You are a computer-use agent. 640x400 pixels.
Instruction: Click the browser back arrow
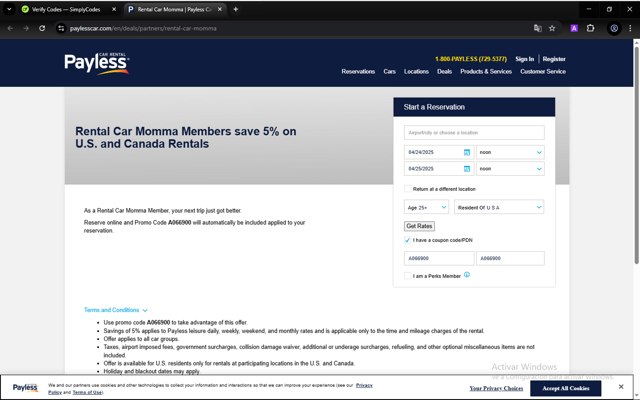click(x=10, y=28)
